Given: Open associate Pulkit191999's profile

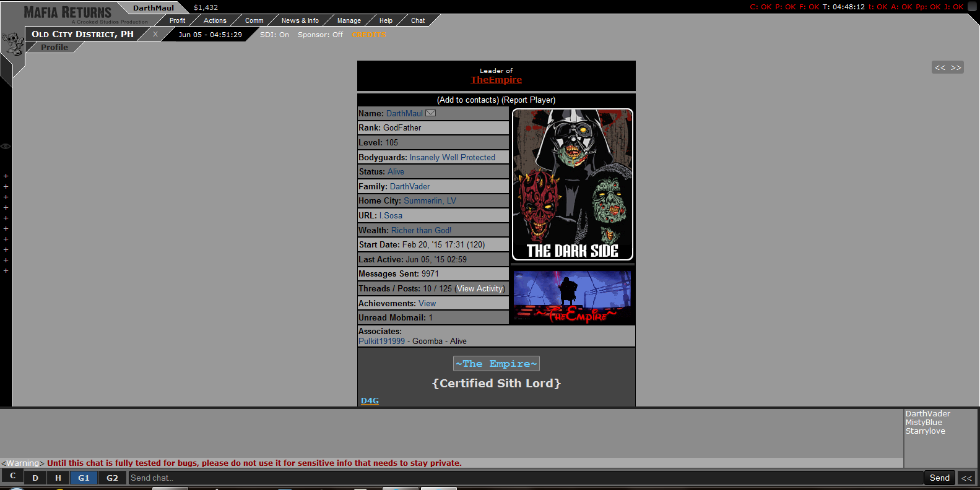Looking at the screenshot, I should coord(381,341).
